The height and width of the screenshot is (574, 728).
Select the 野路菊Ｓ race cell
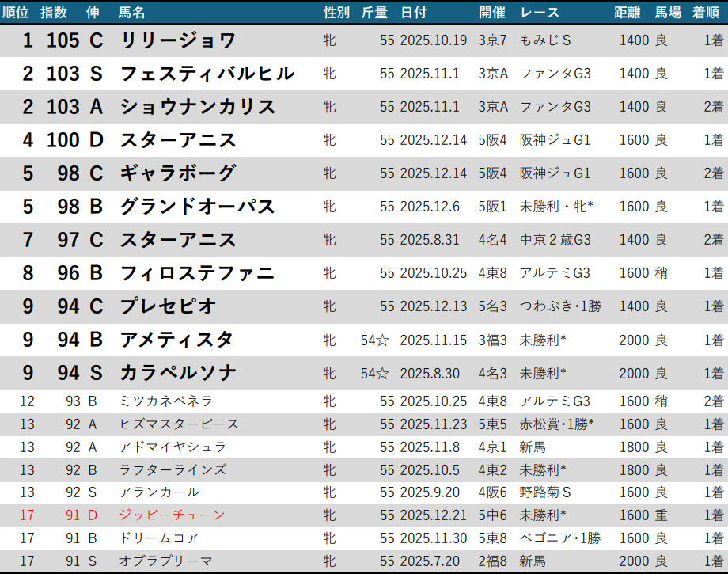pos(545,492)
